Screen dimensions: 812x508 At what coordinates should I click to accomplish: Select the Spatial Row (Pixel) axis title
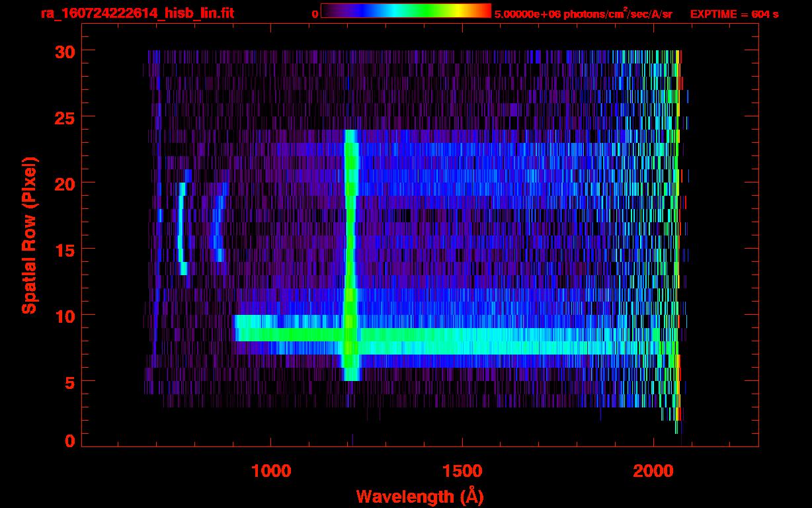pos(28,235)
